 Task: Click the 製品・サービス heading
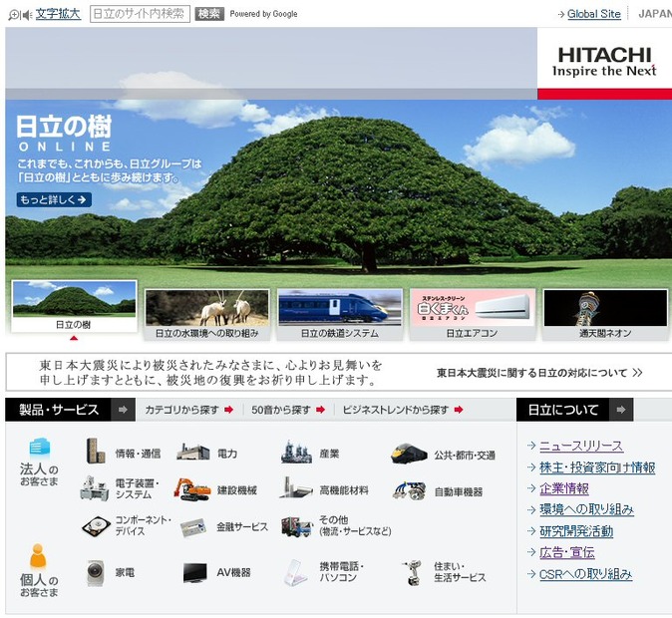tap(59, 410)
